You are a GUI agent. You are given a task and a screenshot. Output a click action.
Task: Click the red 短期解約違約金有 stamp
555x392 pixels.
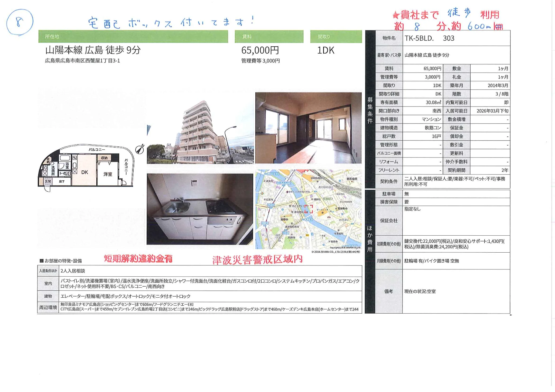(x=138, y=259)
